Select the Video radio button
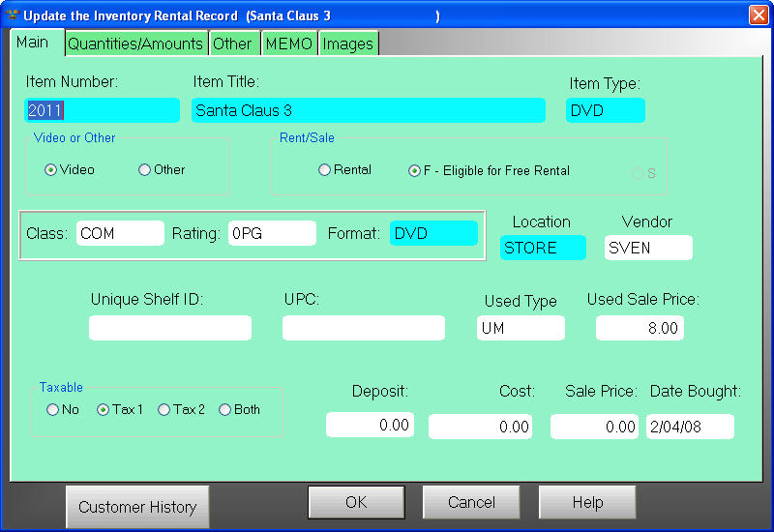This screenshot has width=774, height=532. 51,170
